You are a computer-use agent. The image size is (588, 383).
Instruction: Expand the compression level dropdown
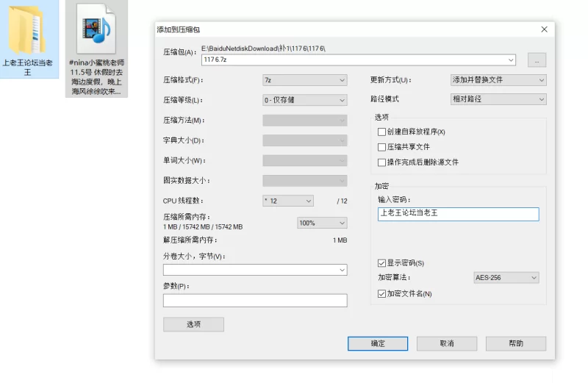304,100
